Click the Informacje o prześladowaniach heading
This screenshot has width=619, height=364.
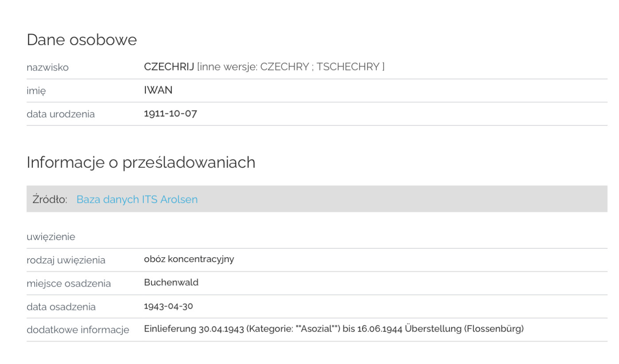coord(141,163)
